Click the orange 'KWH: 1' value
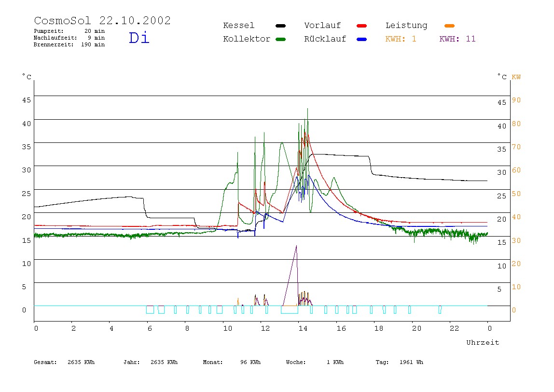Screen dimensions: 554x392 (x=401, y=39)
